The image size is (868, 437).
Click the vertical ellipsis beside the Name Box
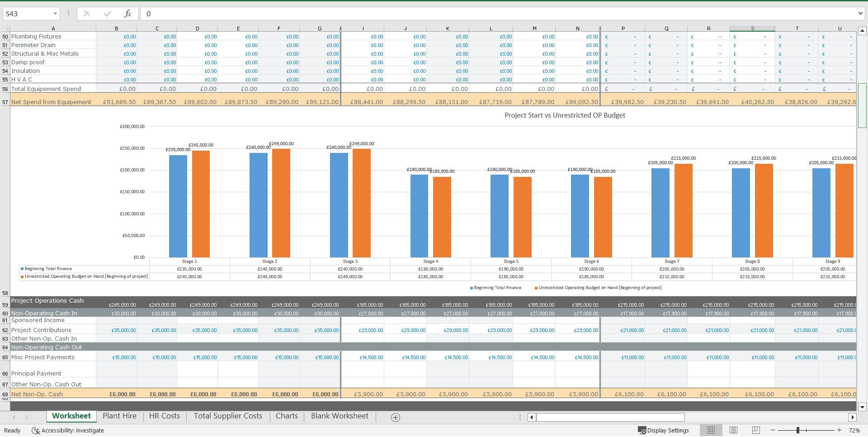[x=68, y=14]
